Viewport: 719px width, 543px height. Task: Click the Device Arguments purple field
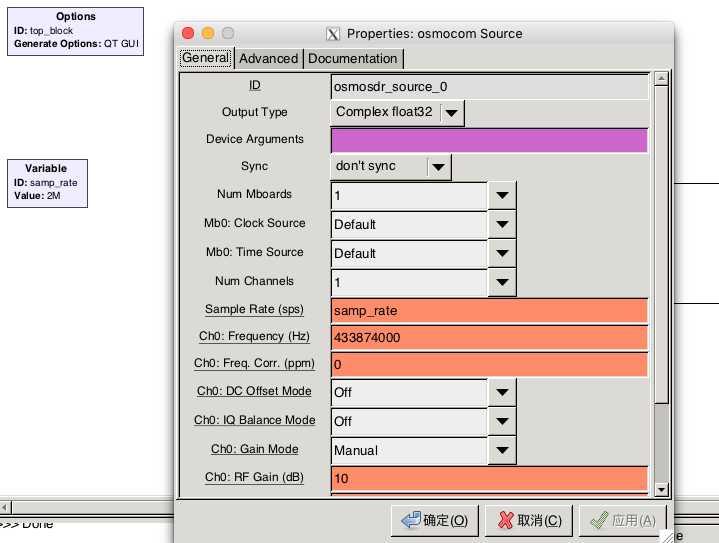coord(489,140)
